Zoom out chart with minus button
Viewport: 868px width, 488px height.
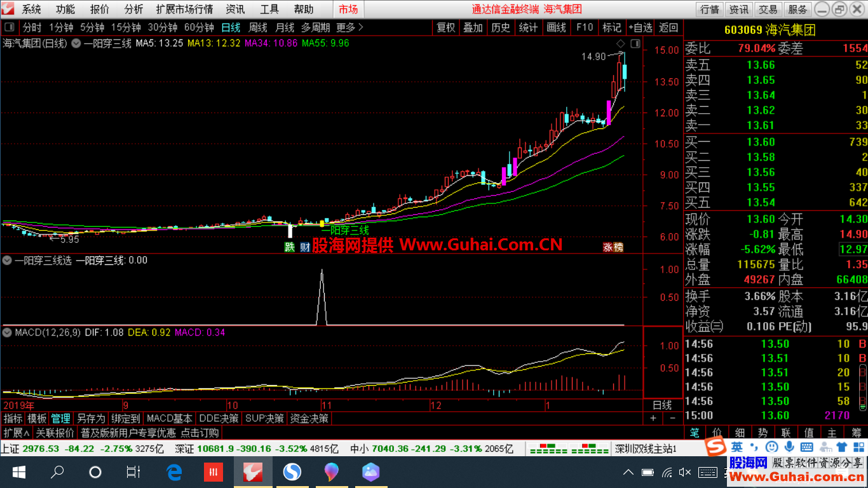click(x=673, y=419)
